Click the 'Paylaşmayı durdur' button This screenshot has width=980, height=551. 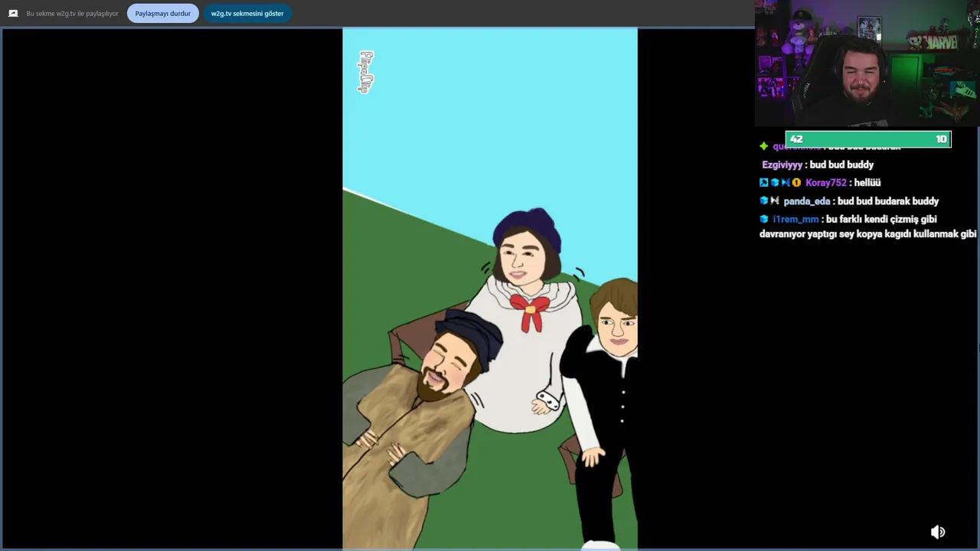162,13
